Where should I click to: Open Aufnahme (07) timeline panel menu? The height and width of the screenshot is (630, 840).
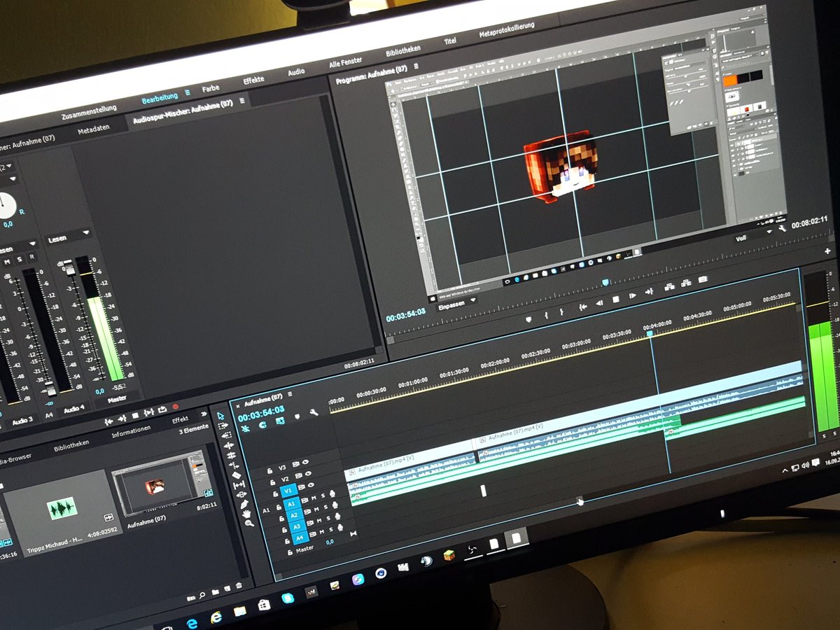click(290, 394)
